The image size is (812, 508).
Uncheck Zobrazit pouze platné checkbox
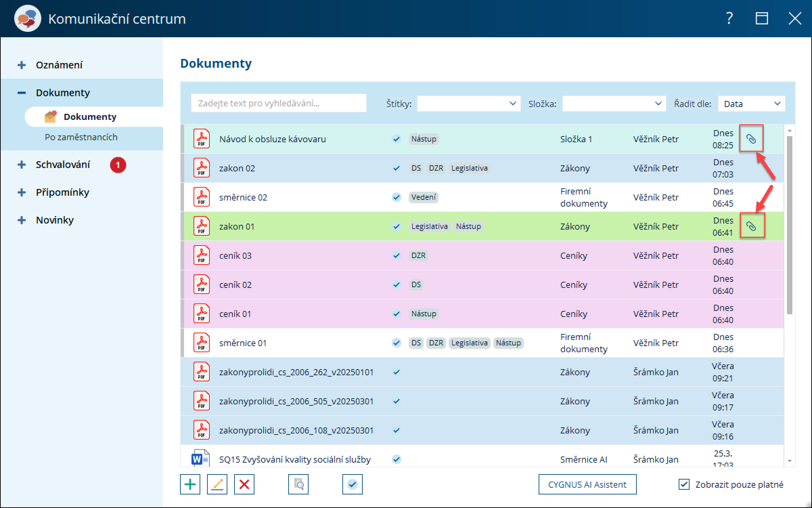pyautogui.click(x=684, y=484)
